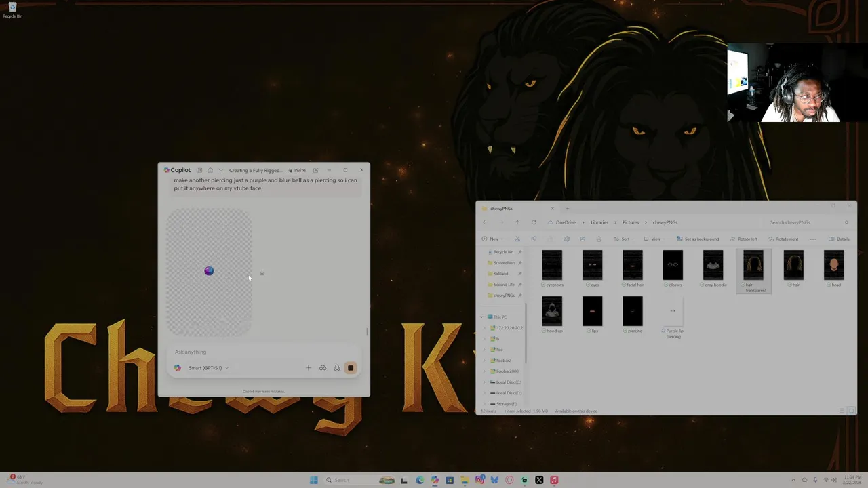Open the New dropdown in File Explorer
The height and width of the screenshot is (488, 868).
pos(492,239)
